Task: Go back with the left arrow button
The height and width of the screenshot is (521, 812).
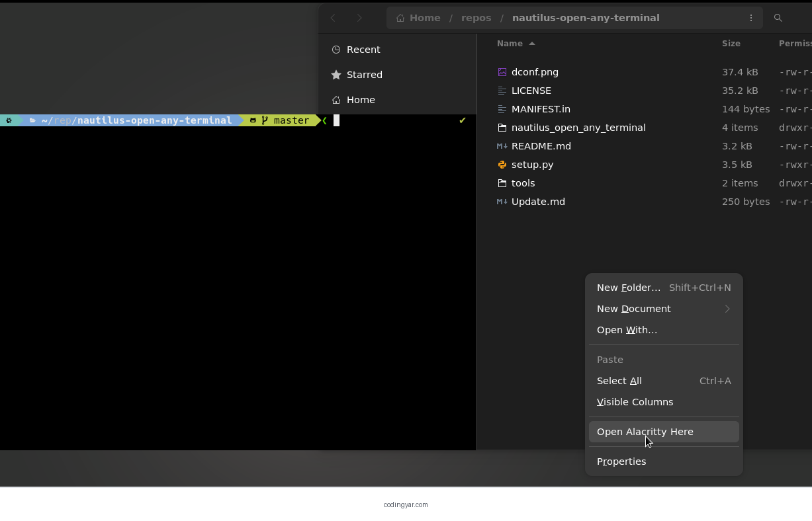Action: 334,18
